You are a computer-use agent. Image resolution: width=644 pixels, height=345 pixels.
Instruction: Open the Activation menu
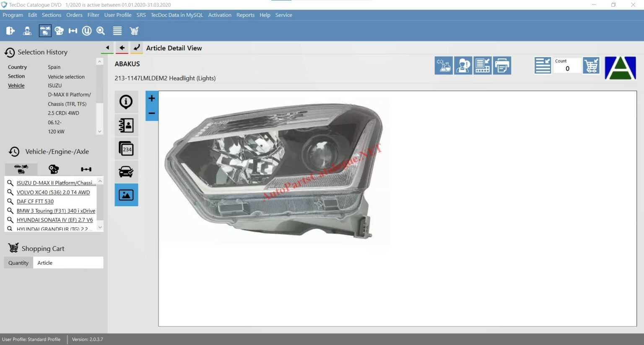tap(220, 15)
